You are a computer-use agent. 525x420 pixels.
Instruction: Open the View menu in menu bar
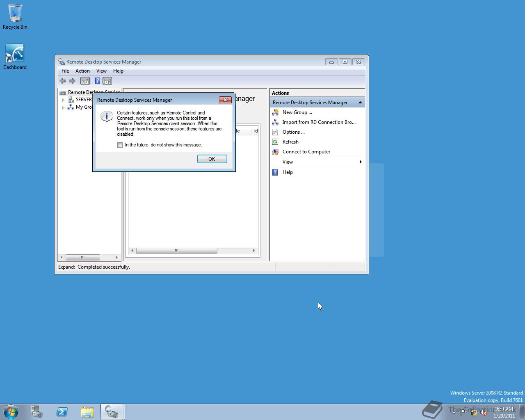pyautogui.click(x=101, y=71)
